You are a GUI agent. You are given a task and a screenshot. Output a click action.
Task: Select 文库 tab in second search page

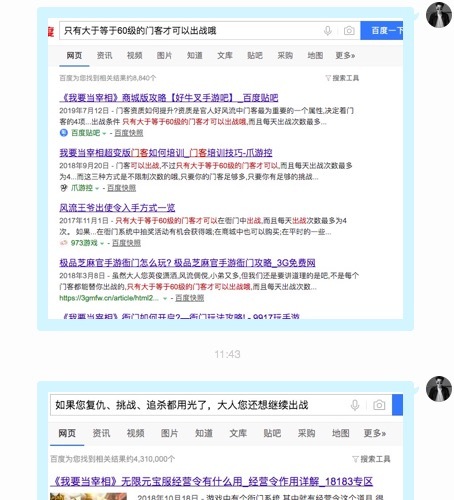238,433
